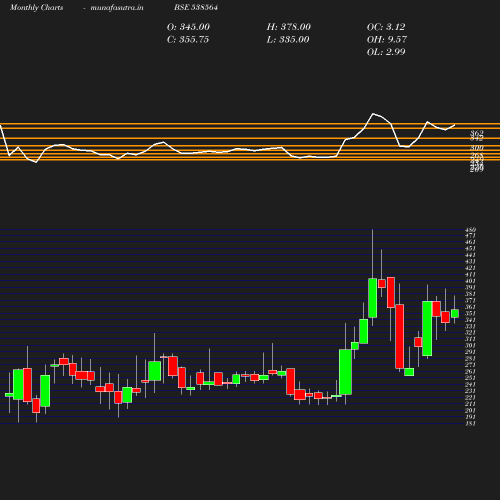Select the 291 price axis label
Viewport: 500px width, 500px height.
(x=470, y=352)
